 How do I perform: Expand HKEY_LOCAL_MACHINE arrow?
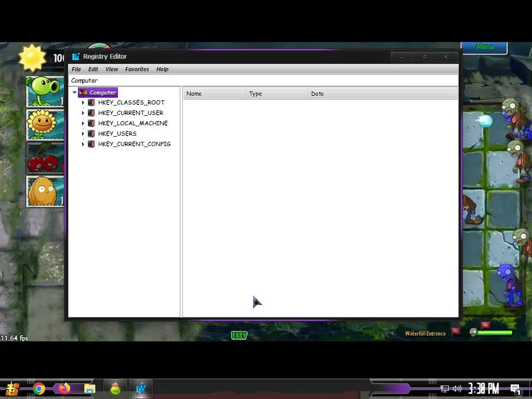coord(83,123)
